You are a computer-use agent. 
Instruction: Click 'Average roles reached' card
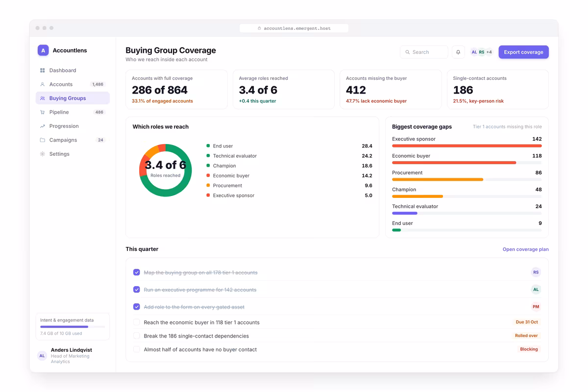(284, 89)
